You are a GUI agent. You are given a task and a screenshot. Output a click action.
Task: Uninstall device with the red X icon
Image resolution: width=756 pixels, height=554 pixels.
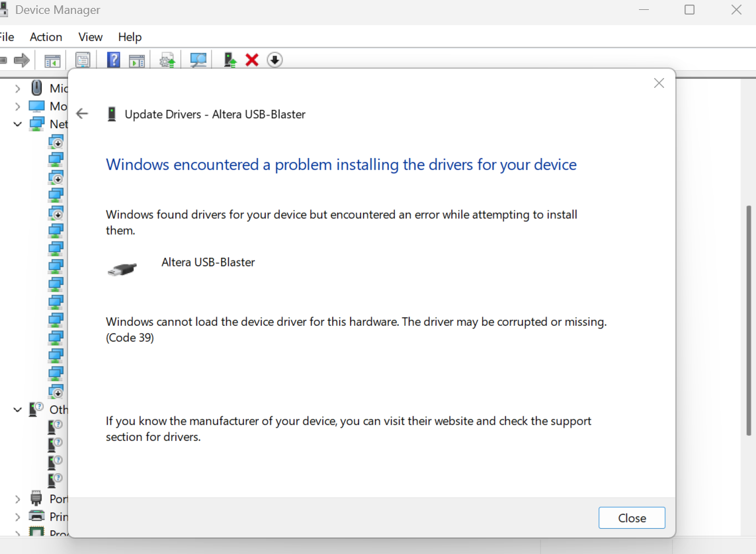[252, 60]
